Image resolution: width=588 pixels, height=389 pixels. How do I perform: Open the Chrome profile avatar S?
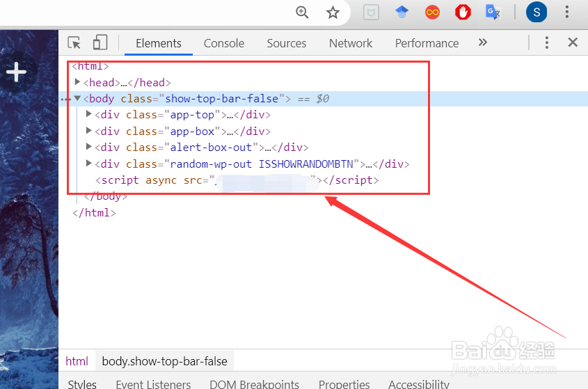537,13
